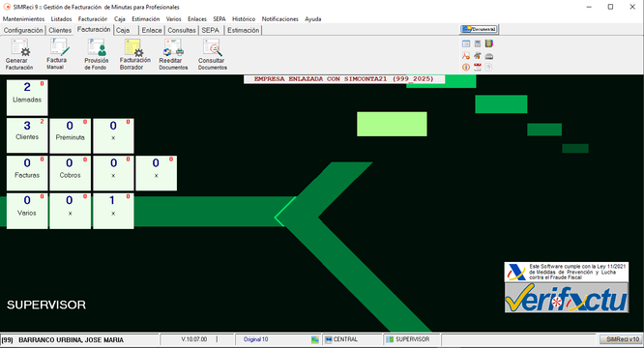The image size is (644, 348).
Task: Click the Ley 11/2021 compliance banner
Action: pyautogui.click(x=567, y=272)
